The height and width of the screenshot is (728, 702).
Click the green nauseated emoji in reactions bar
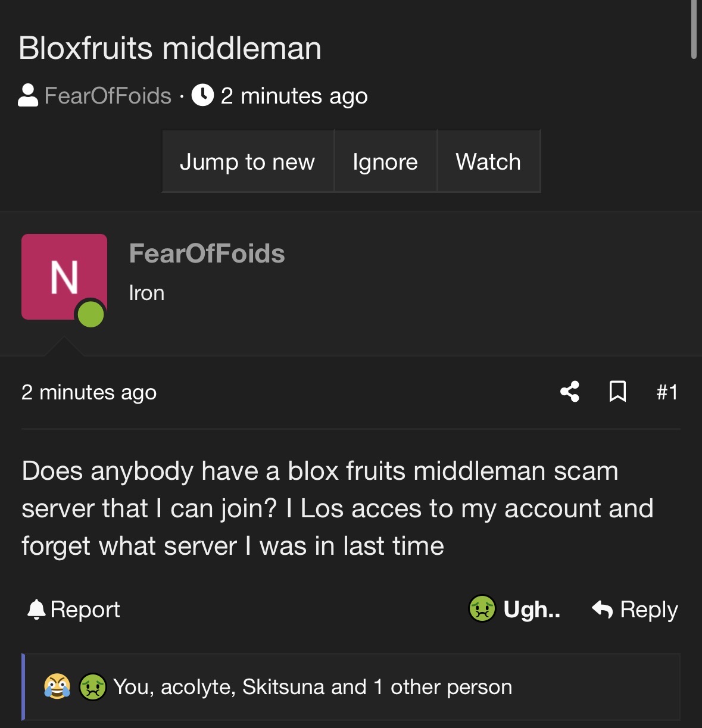93,687
